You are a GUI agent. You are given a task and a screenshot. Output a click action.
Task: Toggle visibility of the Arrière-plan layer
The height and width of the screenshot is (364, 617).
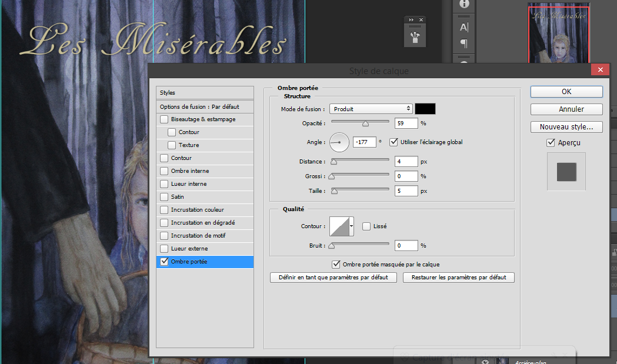pos(485,361)
